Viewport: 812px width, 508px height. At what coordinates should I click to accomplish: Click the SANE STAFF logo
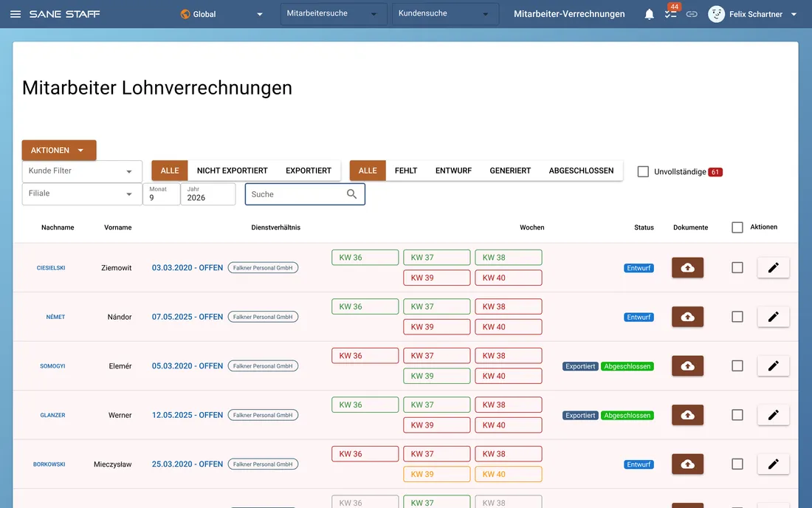(x=65, y=14)
